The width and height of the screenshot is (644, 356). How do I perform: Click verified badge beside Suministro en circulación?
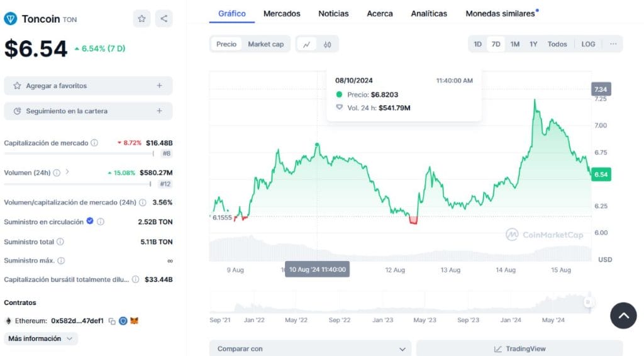[x=89, y=221]
